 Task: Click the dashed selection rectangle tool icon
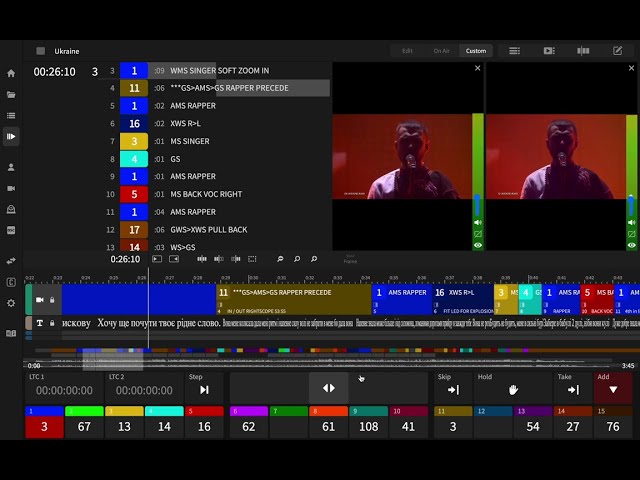tap(252, 259)
